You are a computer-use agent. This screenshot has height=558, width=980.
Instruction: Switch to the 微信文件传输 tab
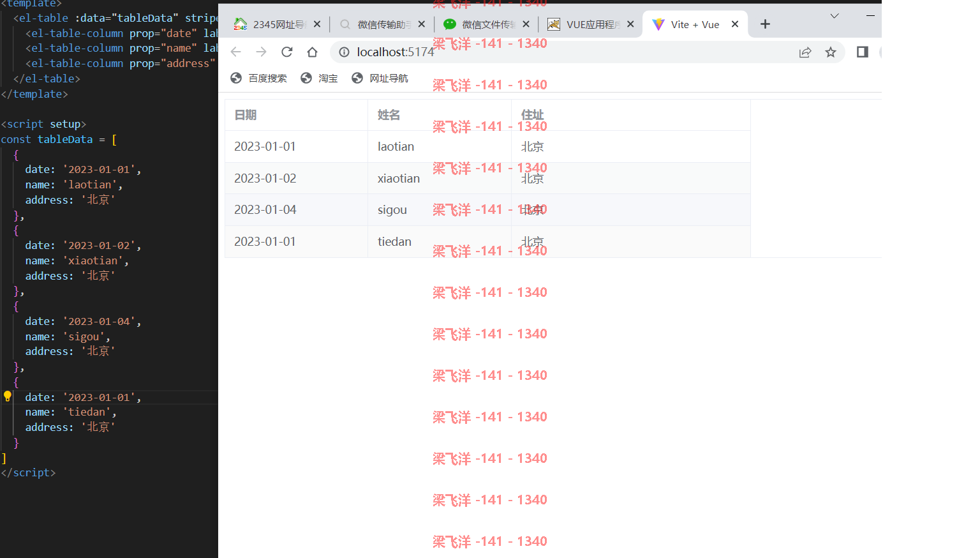[486, 24]
